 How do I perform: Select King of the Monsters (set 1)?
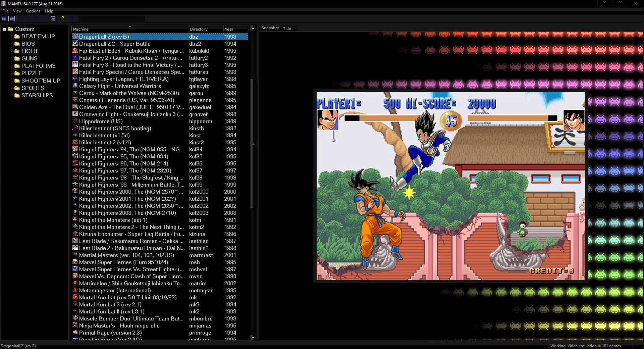(160, 220)
